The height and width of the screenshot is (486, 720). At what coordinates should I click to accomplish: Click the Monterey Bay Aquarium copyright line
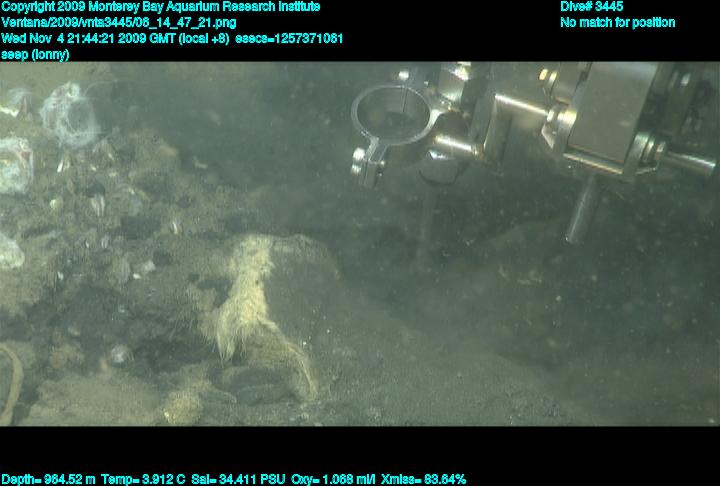pos(161,7)
